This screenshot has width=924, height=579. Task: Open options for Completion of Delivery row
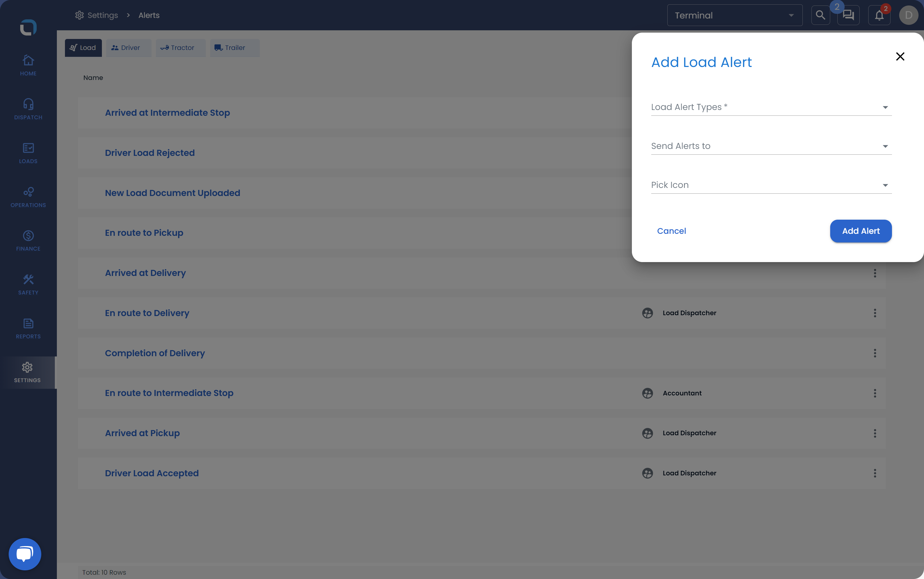point(875,353)
